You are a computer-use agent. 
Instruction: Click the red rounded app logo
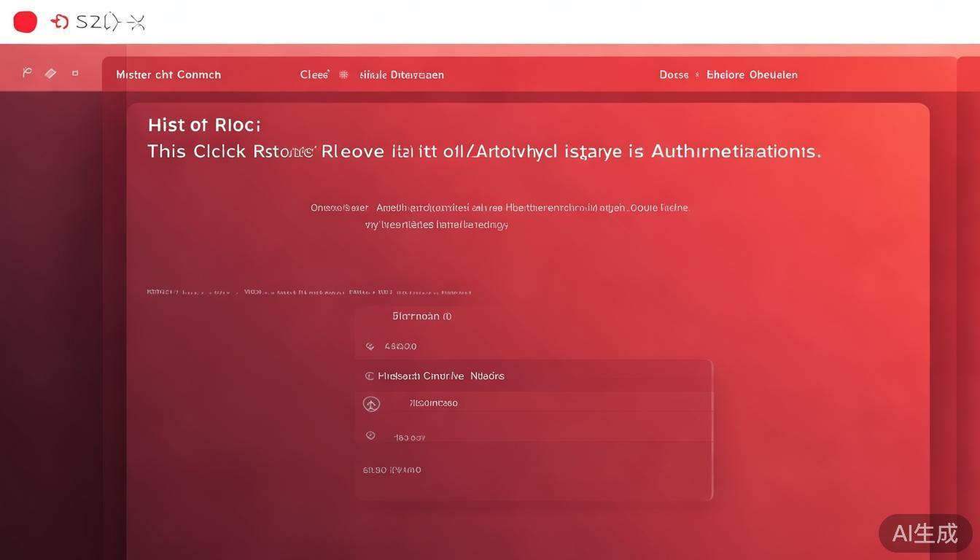(x=25, y=22)
